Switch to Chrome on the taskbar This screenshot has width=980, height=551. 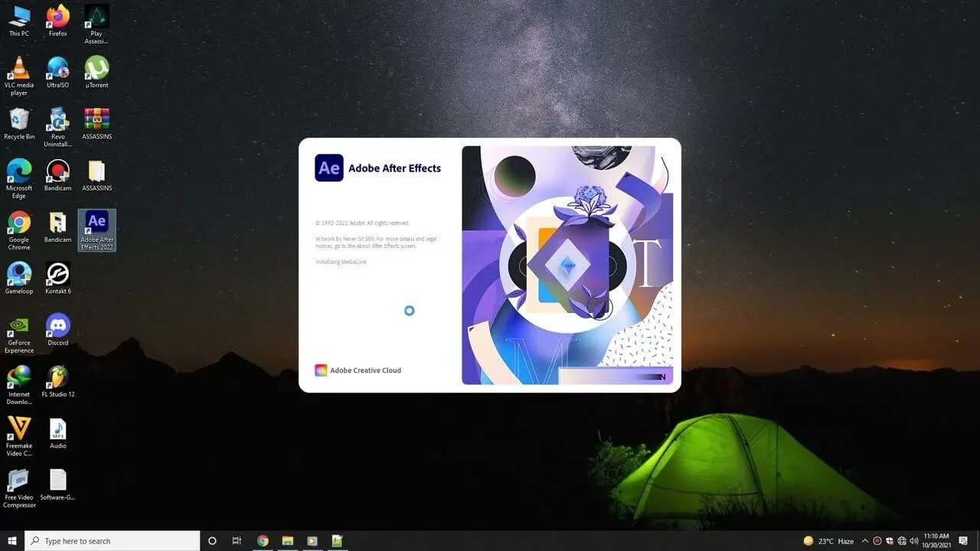[x=263, y=541]
